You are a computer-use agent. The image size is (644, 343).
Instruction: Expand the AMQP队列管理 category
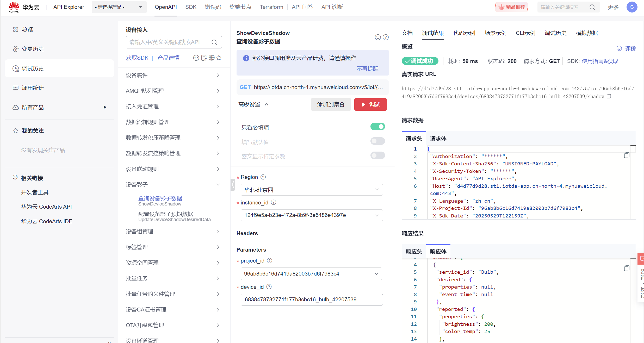click(x=174, y=91)
